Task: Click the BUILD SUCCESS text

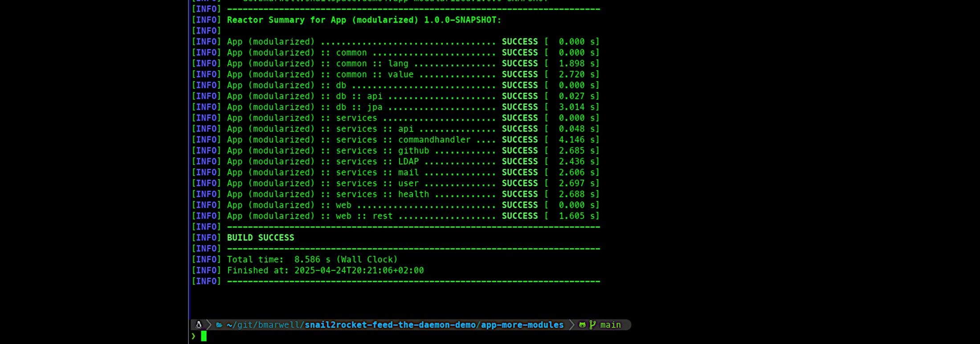Action: click(261, 238)
